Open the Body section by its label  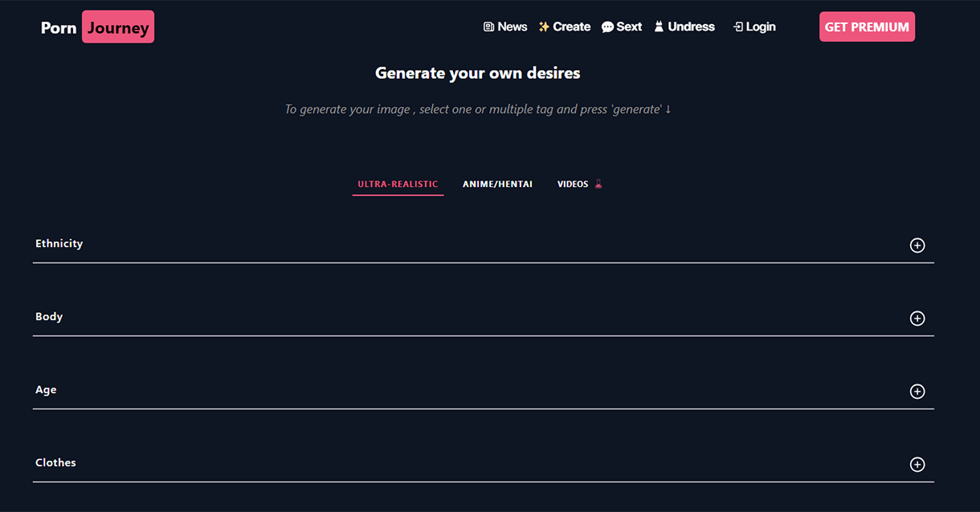pos(49,317)
